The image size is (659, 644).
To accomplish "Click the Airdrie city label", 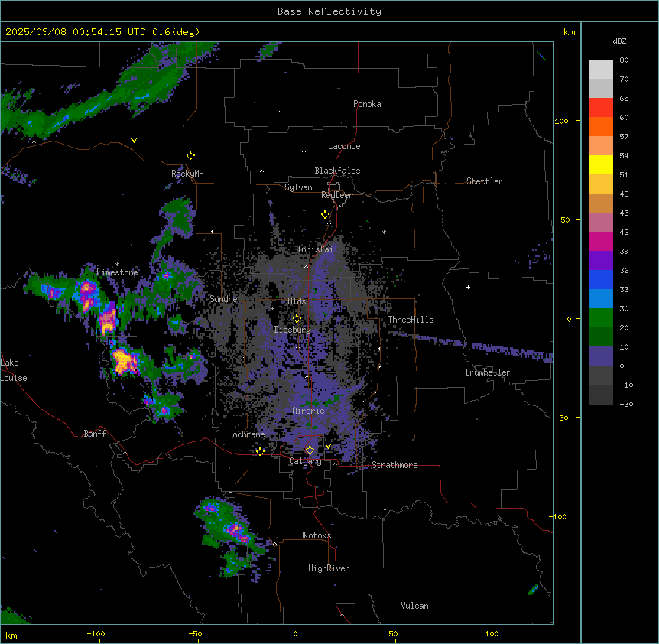I will [308, 411].
